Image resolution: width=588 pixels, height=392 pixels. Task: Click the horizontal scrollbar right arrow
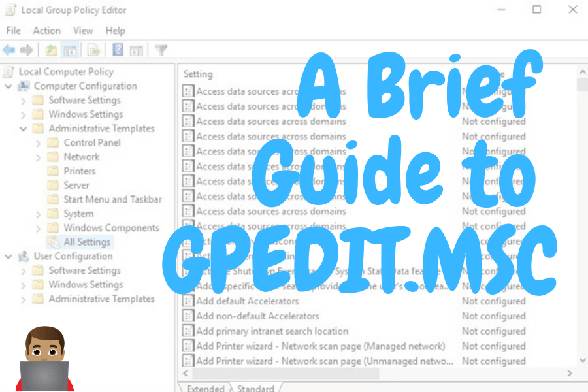pyautogui.click(x=570, y=373)
